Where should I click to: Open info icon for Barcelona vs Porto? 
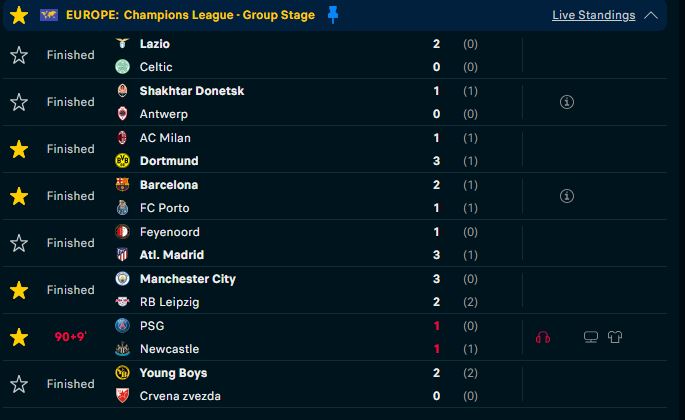tap(567, 196)
